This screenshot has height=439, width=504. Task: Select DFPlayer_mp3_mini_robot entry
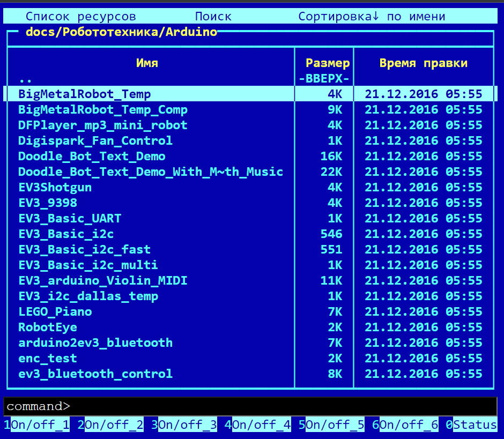102,125
